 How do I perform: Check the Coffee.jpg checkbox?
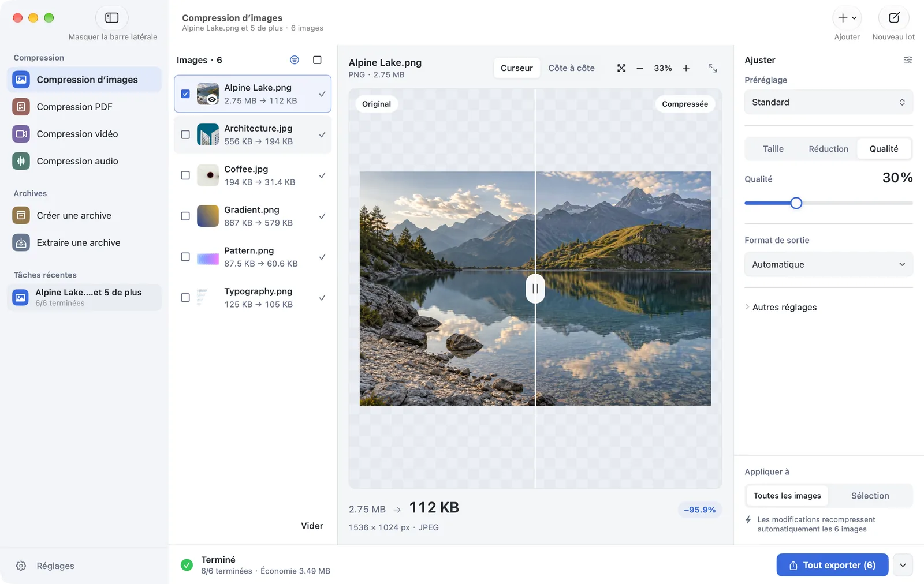click(x=185, y=175)
